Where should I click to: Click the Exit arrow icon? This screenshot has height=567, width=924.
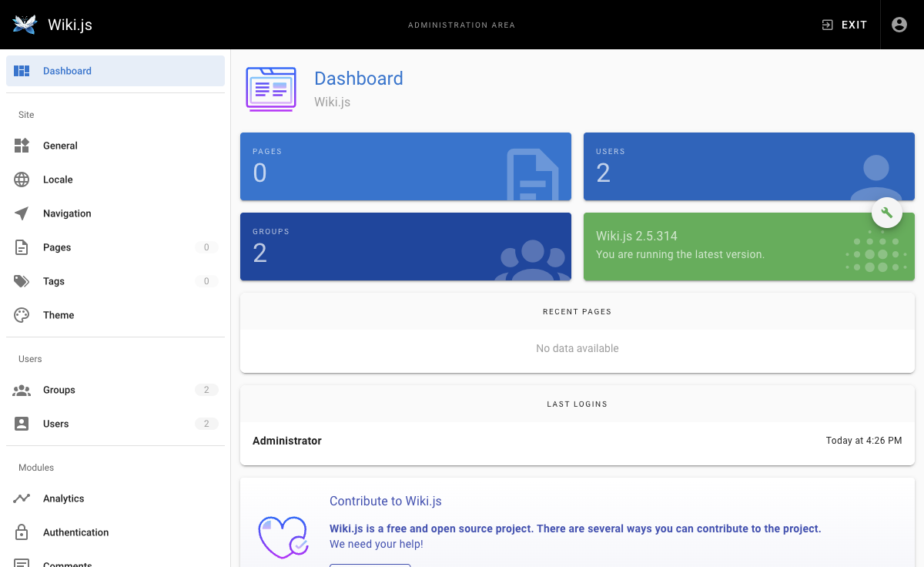[x=828, y=25]
